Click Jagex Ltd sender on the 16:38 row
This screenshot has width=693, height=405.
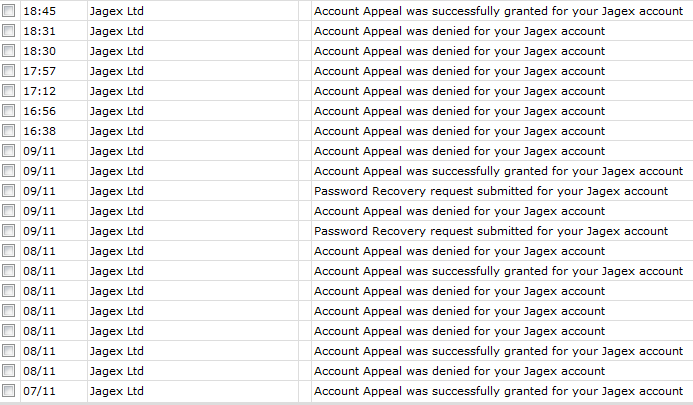[x=117, y=131]
